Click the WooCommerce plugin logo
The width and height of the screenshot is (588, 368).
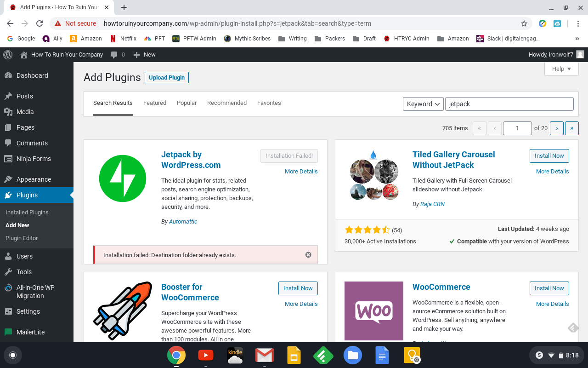tap(374, 311)
